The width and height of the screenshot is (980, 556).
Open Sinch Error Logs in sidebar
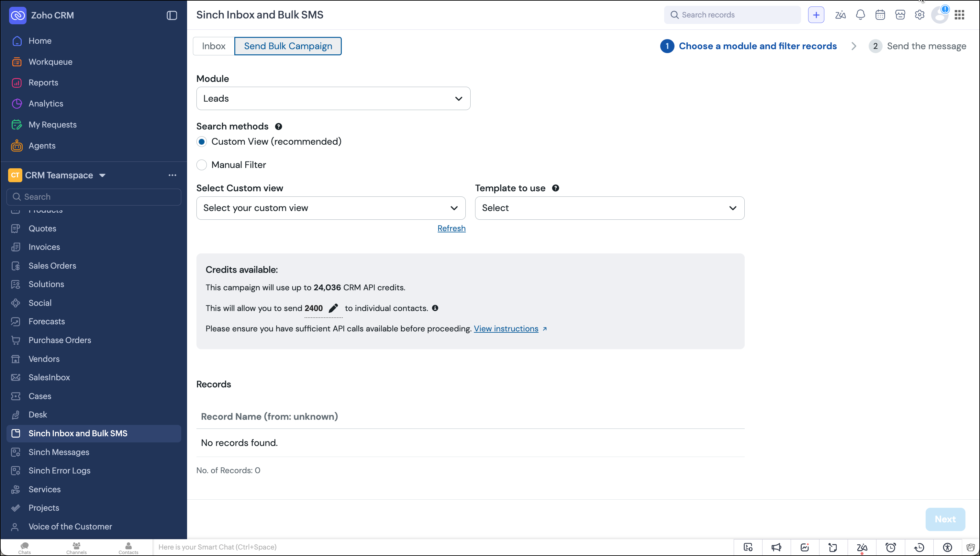[59, 471]
